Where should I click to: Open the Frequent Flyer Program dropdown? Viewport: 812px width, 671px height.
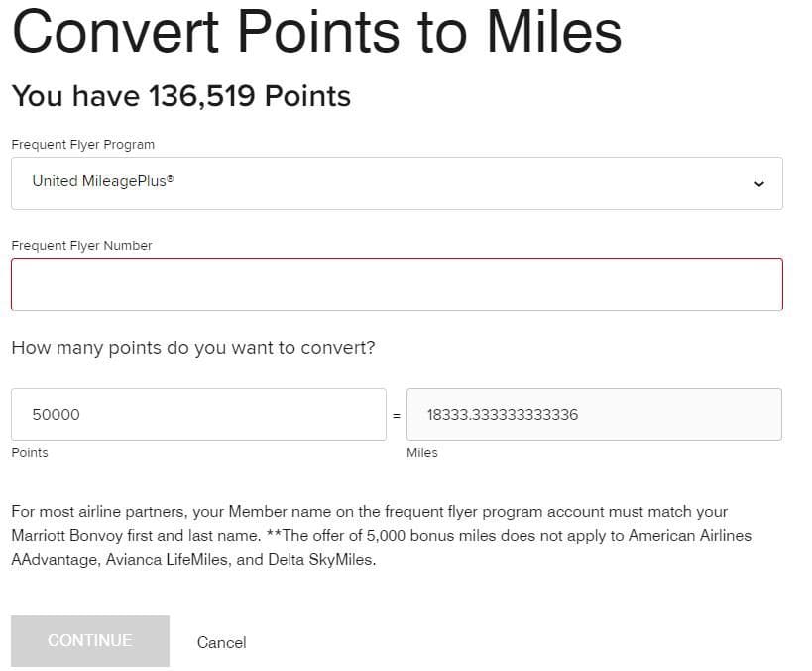pyautogui.click(x=397, y=182)
